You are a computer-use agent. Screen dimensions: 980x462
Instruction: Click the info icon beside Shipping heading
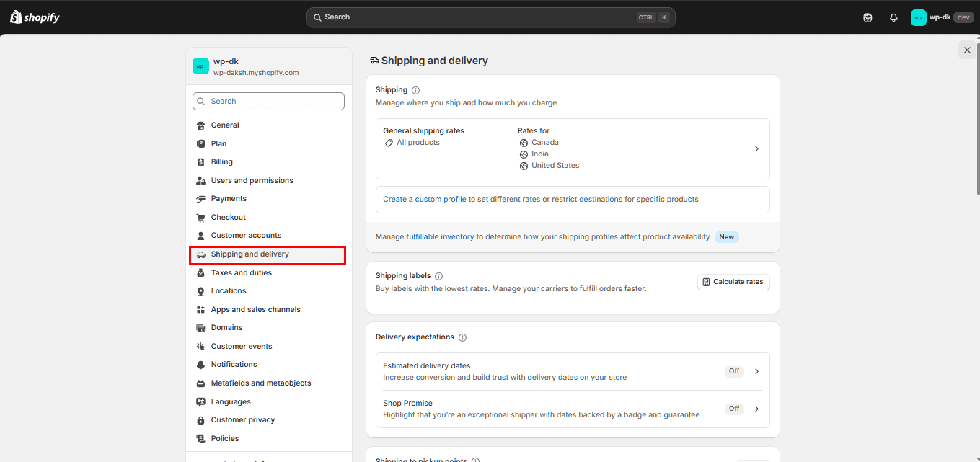pyautogui.click(x=415, y=90)
